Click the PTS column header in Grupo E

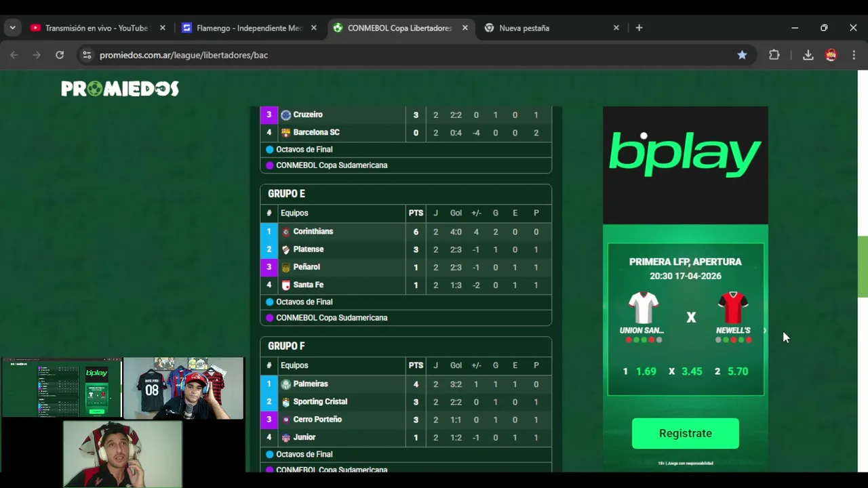tap(416, 213)
